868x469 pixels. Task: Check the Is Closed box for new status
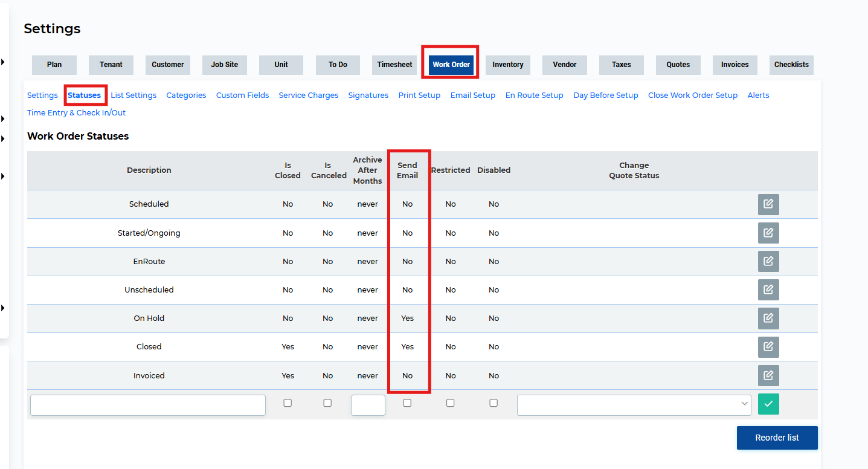(288, 403)
